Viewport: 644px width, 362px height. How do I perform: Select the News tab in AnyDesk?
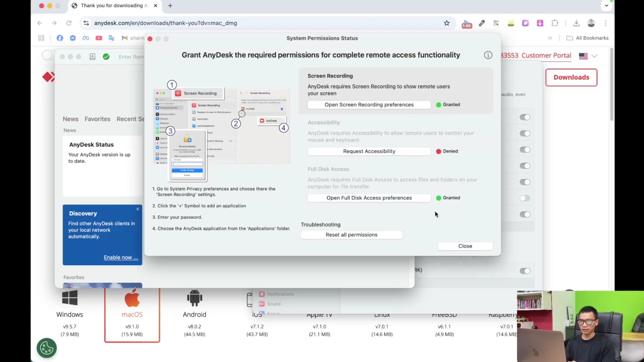(x=70, y=119)
